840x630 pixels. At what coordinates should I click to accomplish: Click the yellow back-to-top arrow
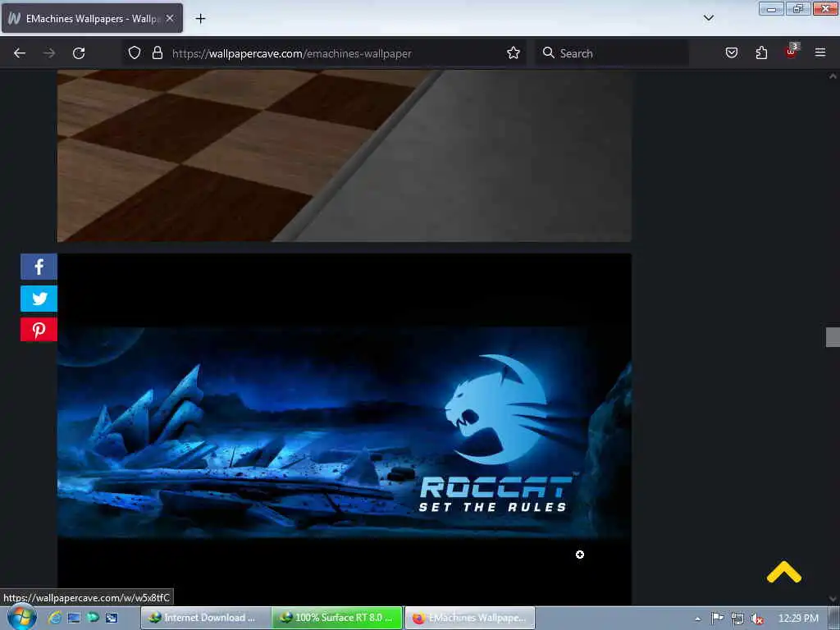coord(783,572)
